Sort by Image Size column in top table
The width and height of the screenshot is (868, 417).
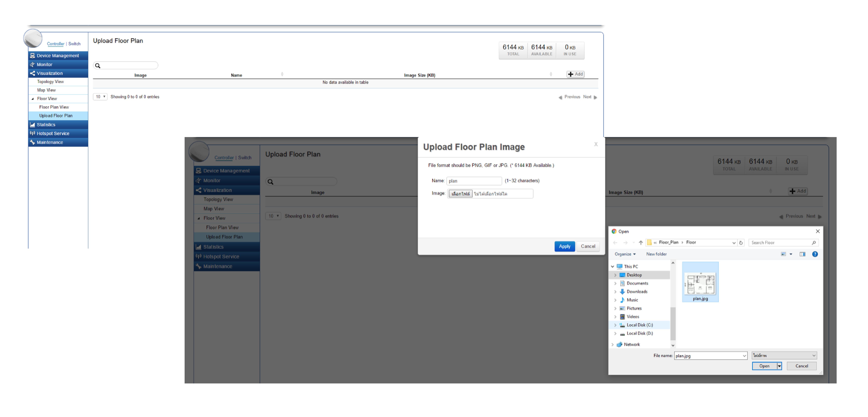420,75
